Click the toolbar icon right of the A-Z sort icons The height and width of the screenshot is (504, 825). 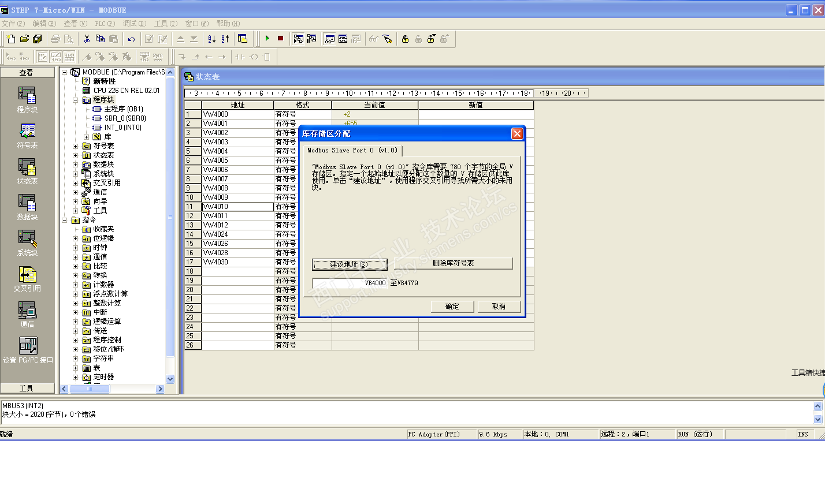tap(243, 39)
